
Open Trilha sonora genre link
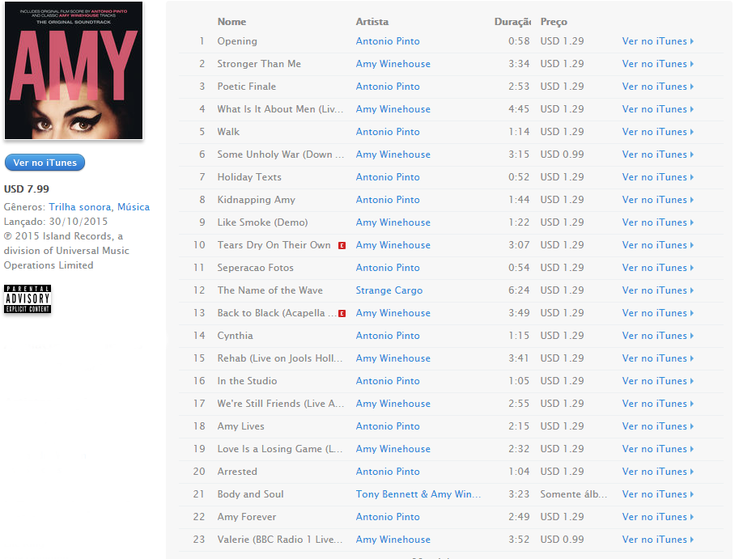click(x=79, y=207)
